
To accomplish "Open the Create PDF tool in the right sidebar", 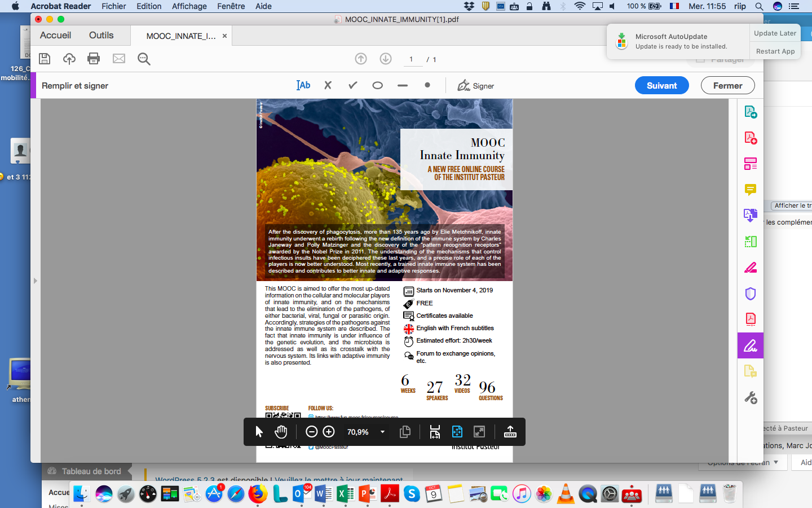I will [x=751, y=138].
